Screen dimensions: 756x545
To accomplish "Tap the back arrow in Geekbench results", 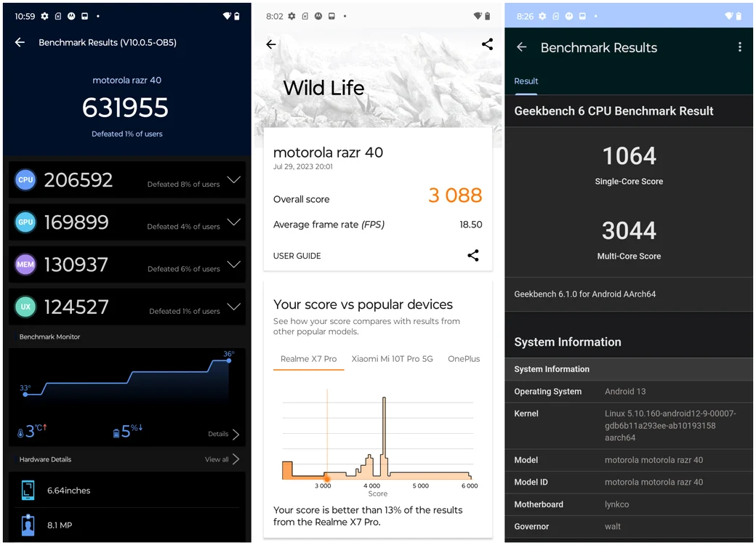I will pyautogui.click(x=522, y=47).
